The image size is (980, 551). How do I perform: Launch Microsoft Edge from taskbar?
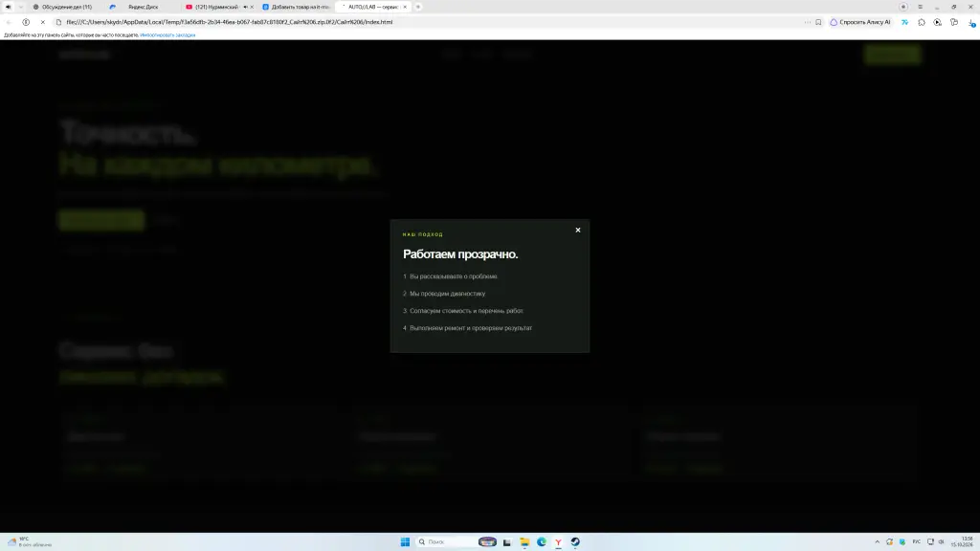click(542, 541)
